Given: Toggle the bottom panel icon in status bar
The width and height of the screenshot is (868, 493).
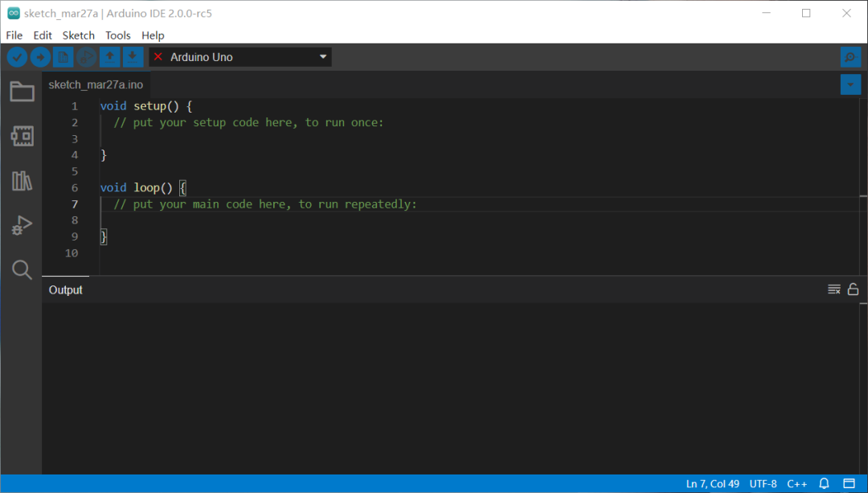Looking at the screenshot, I should coord(850,483).
